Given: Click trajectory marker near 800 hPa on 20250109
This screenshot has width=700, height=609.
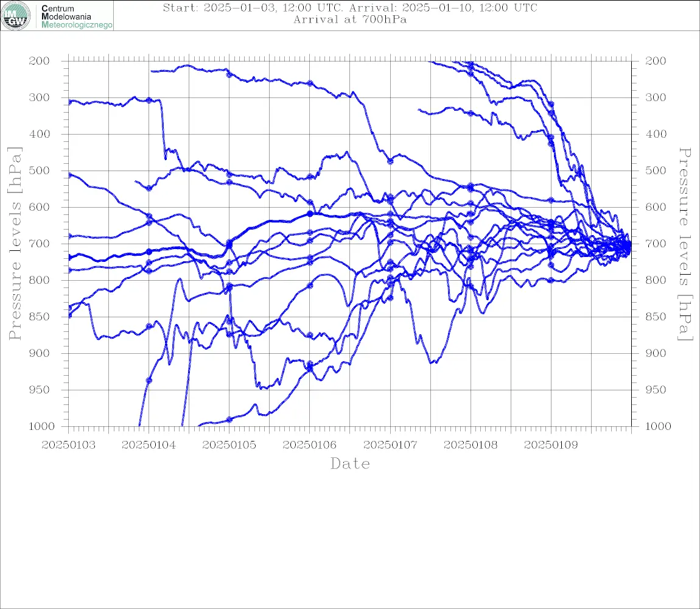Looking at the screenshot, I should [x=551, y=281].
